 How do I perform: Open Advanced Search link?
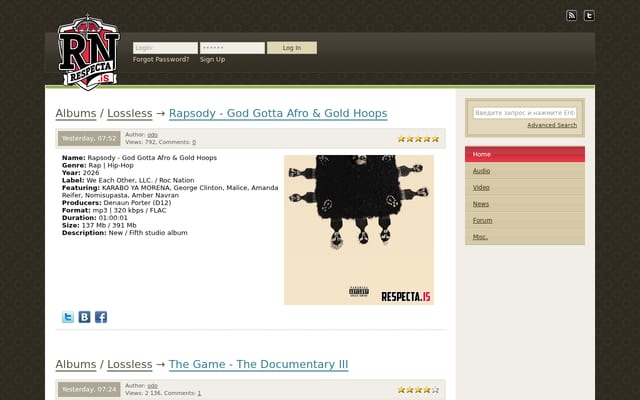(552, 125)
